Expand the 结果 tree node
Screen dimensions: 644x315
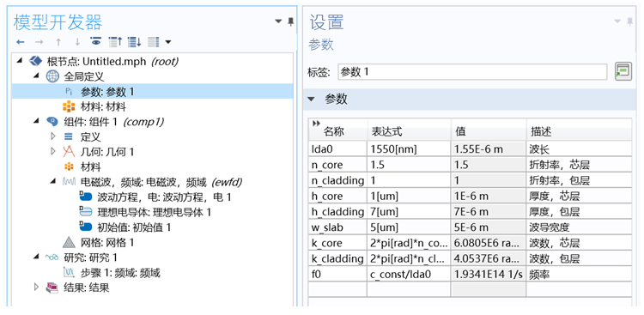36,287
